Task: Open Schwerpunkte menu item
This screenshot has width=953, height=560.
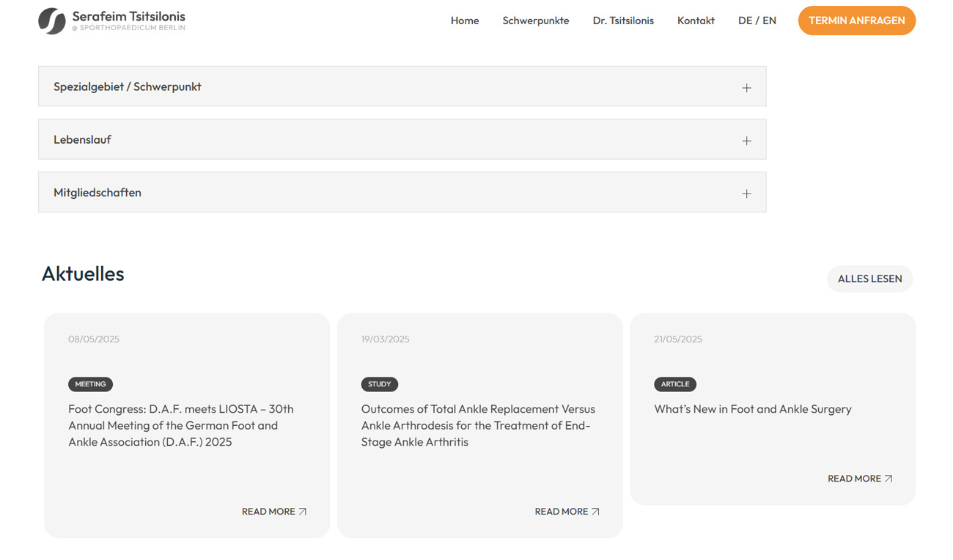Action: click(x=536, y=21)
